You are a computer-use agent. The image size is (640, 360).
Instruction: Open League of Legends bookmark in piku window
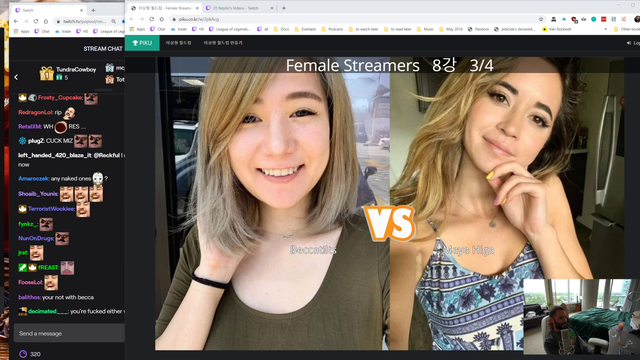(x=229, y=29)
